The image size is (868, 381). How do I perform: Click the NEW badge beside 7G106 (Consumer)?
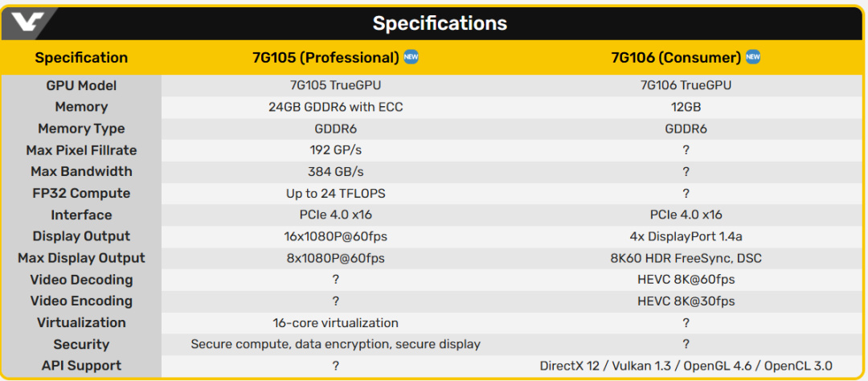[753, 57]
